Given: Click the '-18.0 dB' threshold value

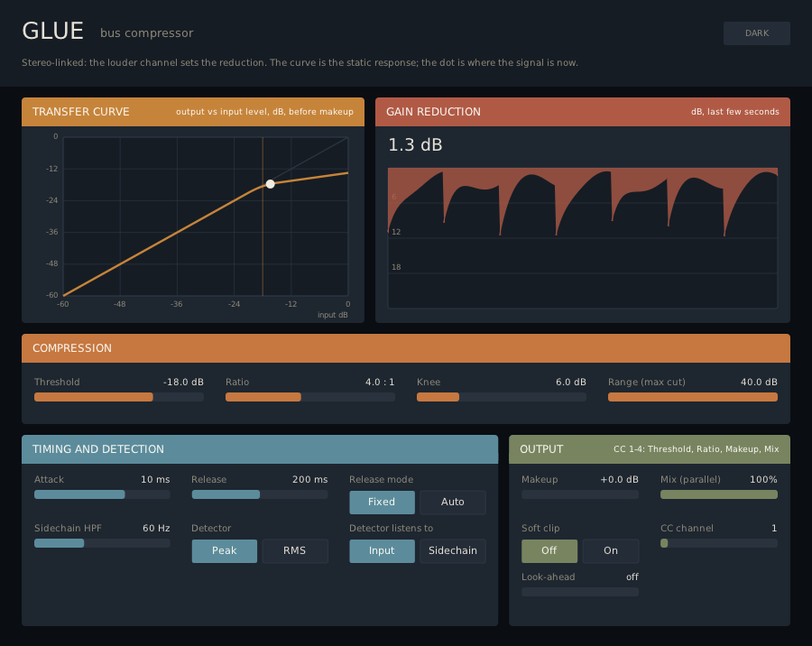Looking at the screenshot, I should click(x=183, y=382).
